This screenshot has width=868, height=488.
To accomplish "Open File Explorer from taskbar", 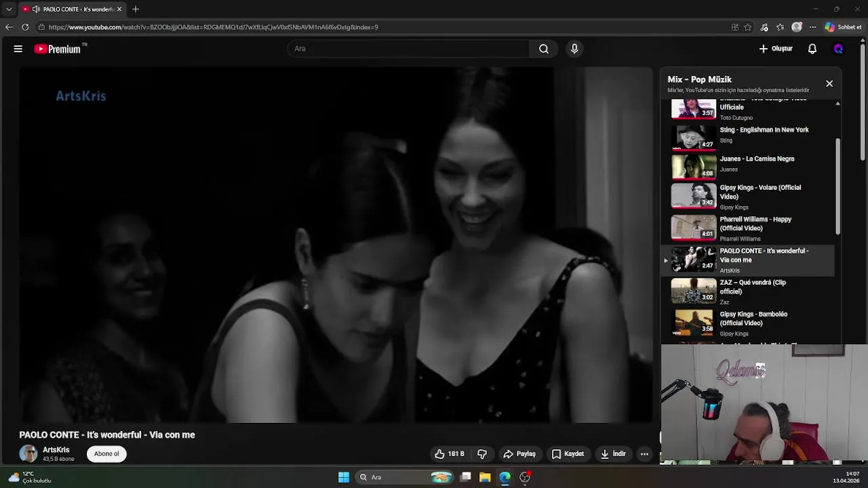I will (485, 477).
